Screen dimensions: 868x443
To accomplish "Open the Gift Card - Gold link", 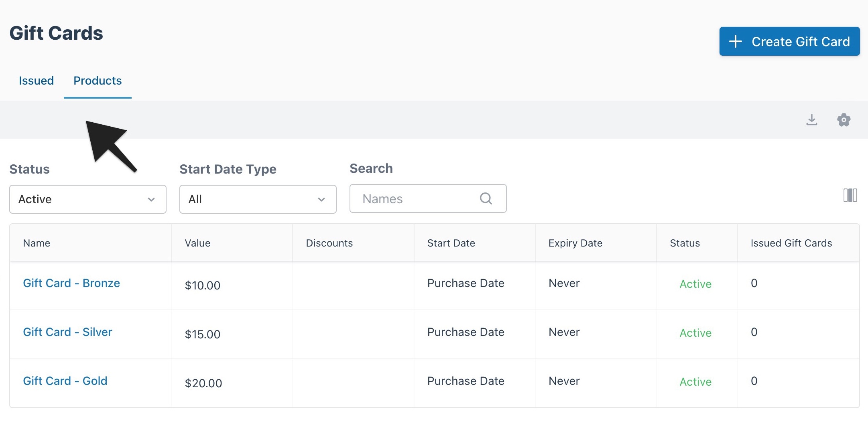I will tap(65, 381).
